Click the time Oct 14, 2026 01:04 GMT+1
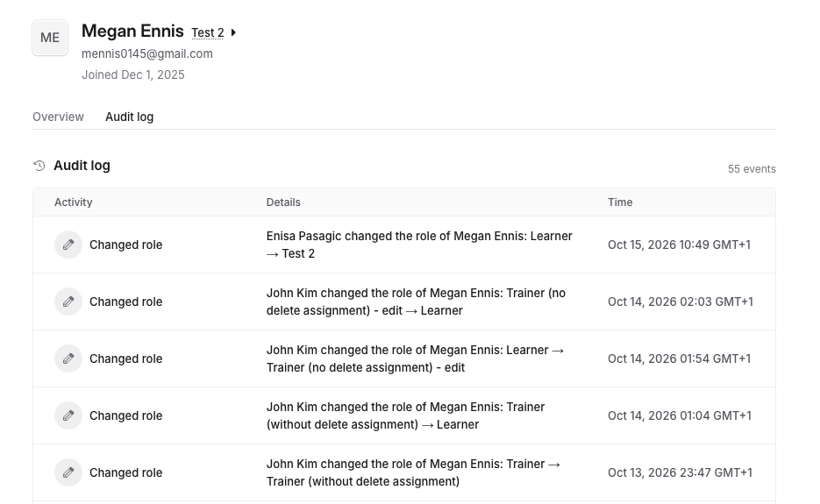This screenshot has width=820, height=504. (680, 415)
